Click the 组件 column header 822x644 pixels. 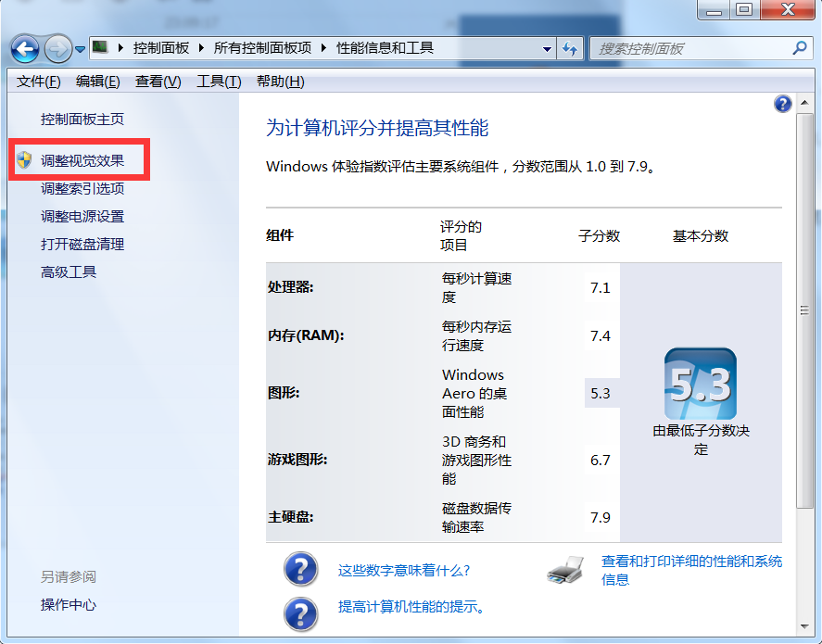coord(280,235)
